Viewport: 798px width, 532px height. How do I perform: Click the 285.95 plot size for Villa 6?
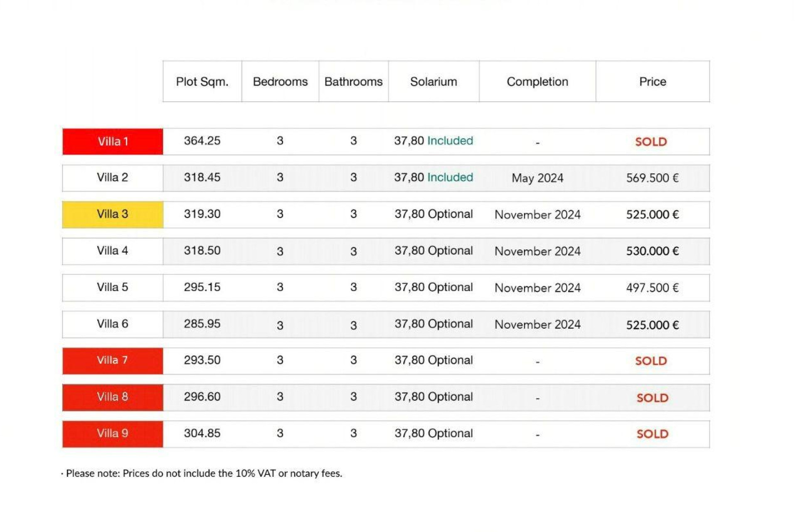202,324
